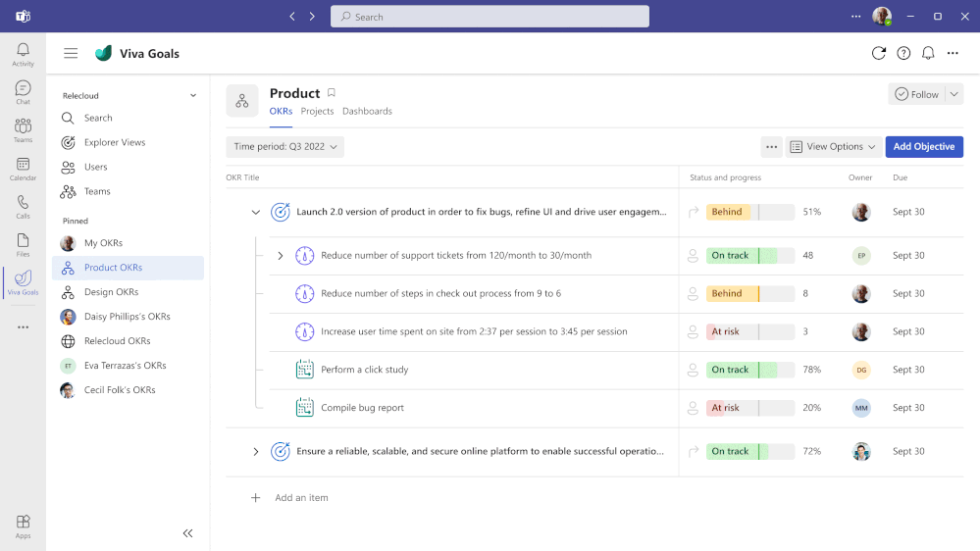
Task: Click in the Teams Search field
Action: 490,17
